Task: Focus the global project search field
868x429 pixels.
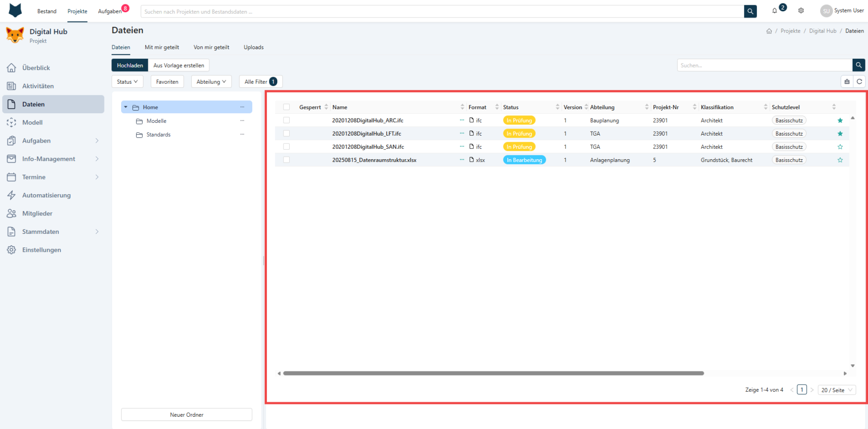Action: [442, 11]
